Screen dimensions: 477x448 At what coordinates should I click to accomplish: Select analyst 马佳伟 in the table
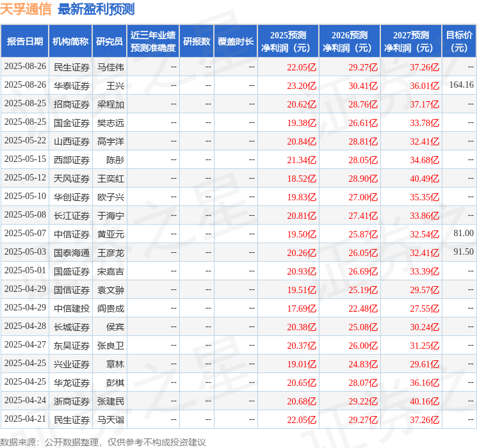coord(110,67)
